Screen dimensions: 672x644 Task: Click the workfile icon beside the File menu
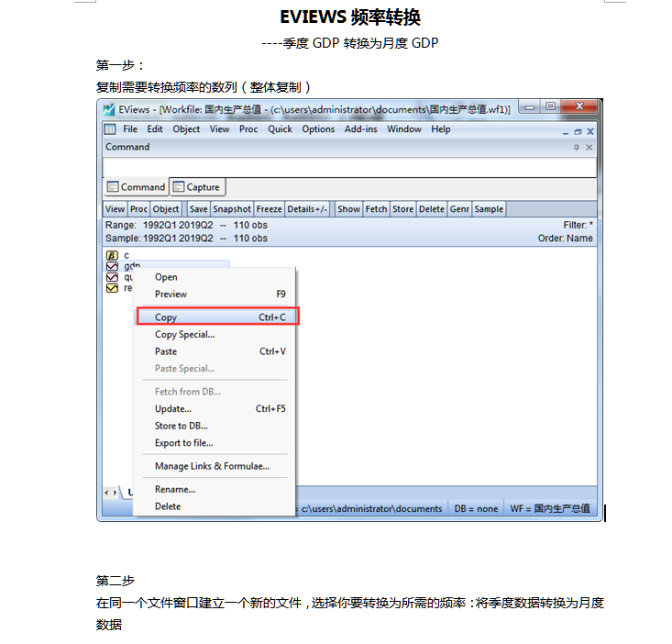[x=110, y=129]
